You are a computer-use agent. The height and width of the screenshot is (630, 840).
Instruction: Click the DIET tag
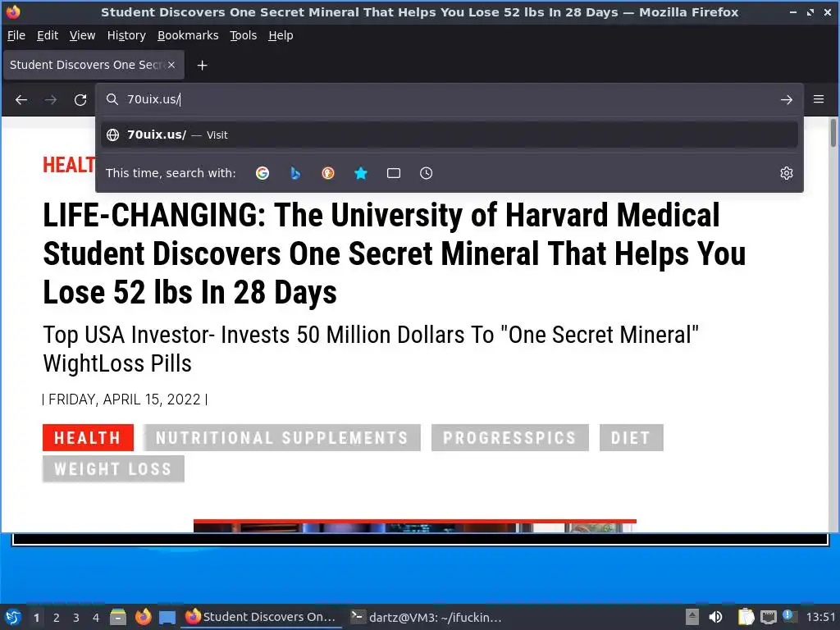[631, 438]
